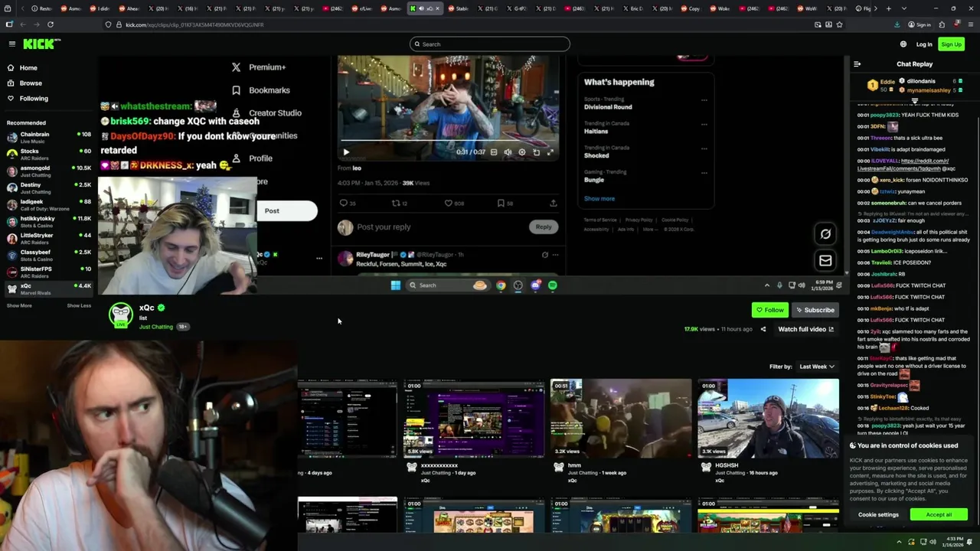Open options for Divisional Round trend
Viewport: 980px width, 551px height.
coord(704,100)
